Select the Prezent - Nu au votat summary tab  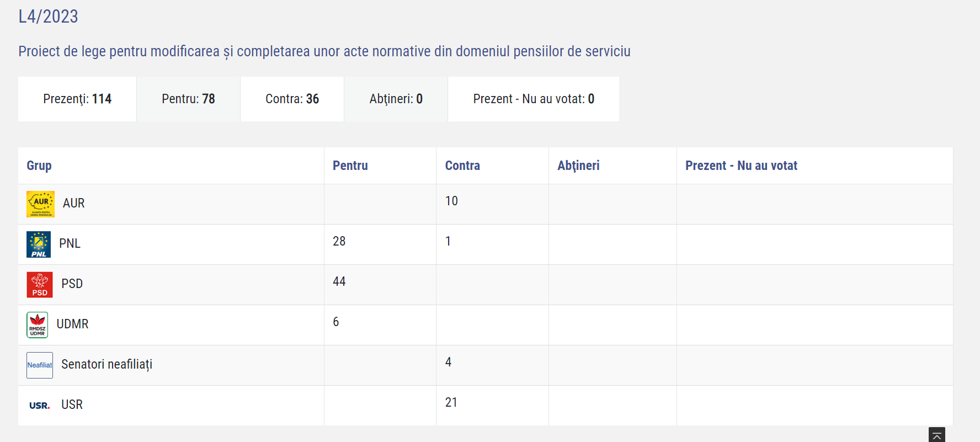tap(533, 99)
